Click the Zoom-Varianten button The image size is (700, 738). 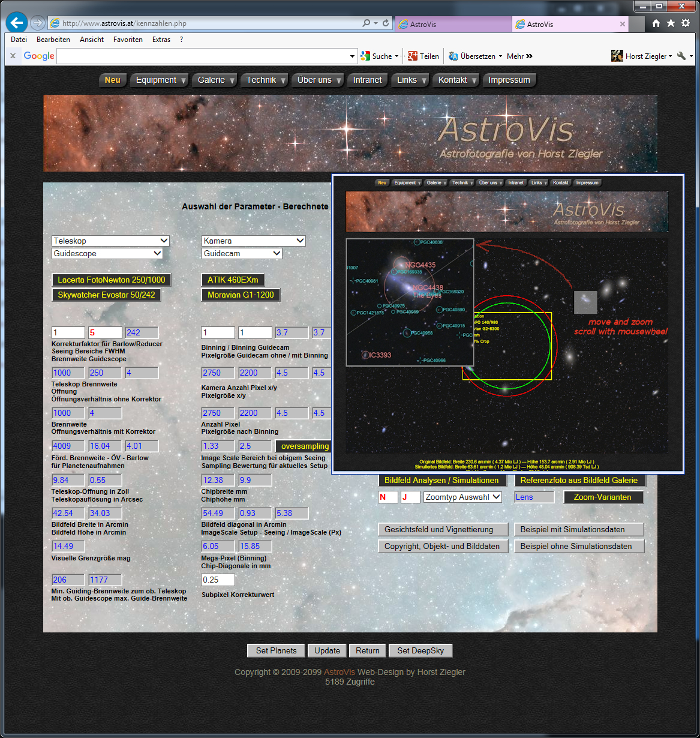coord(603,497)
